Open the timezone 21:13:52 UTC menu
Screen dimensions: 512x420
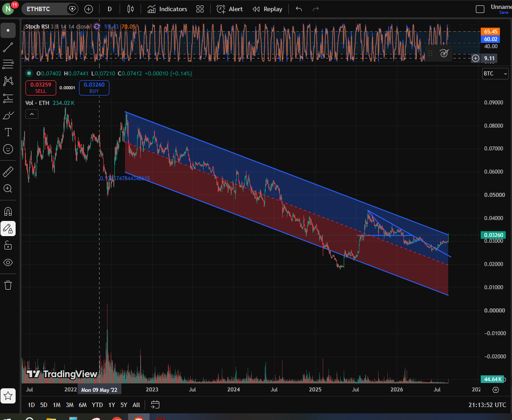tap(487, 405)
